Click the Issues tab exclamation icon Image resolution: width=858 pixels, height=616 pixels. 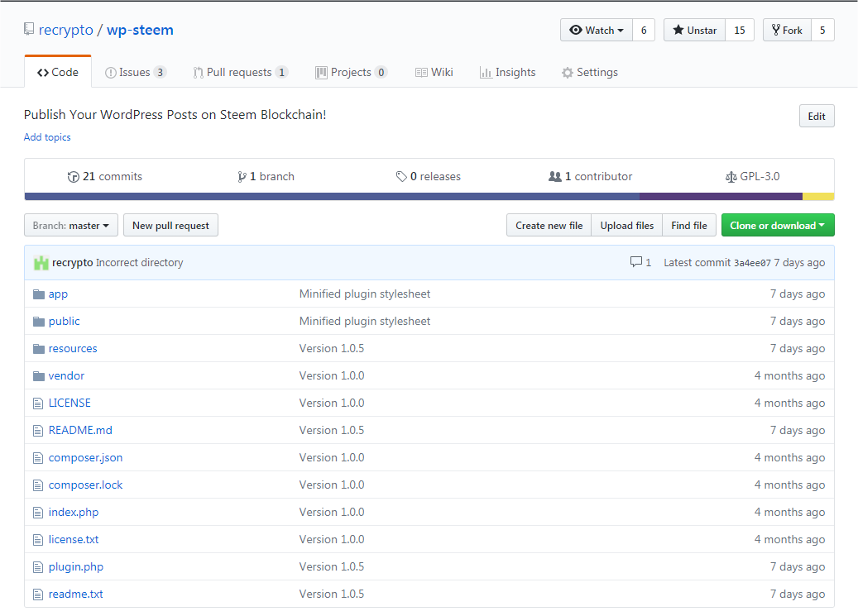point(111,73)
